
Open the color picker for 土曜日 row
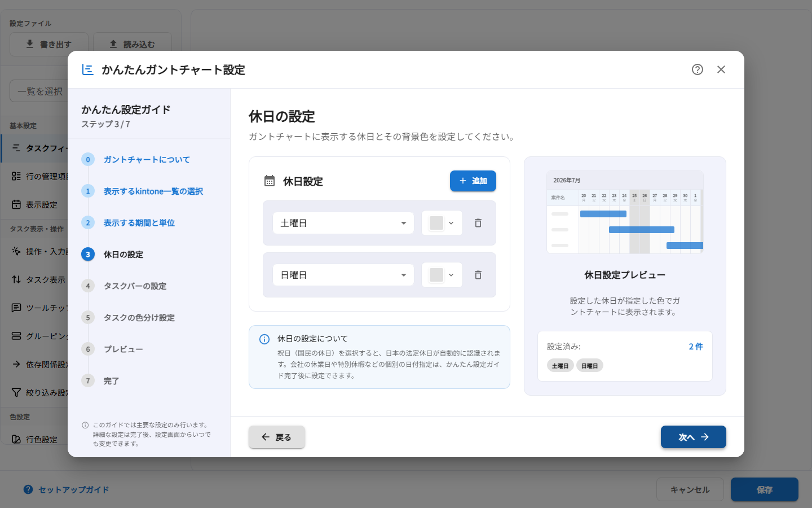point(442,223)
